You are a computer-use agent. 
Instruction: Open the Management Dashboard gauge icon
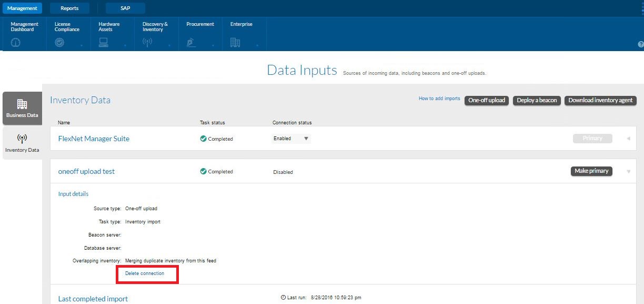click(15, 43)
